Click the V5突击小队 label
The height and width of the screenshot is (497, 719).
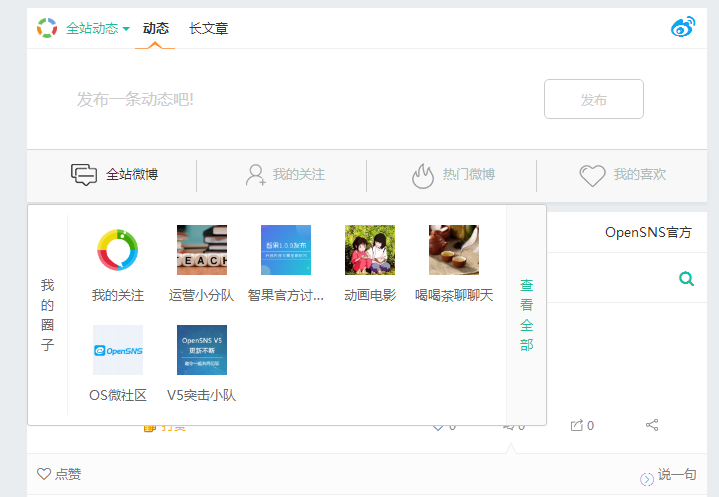[201, 395]
